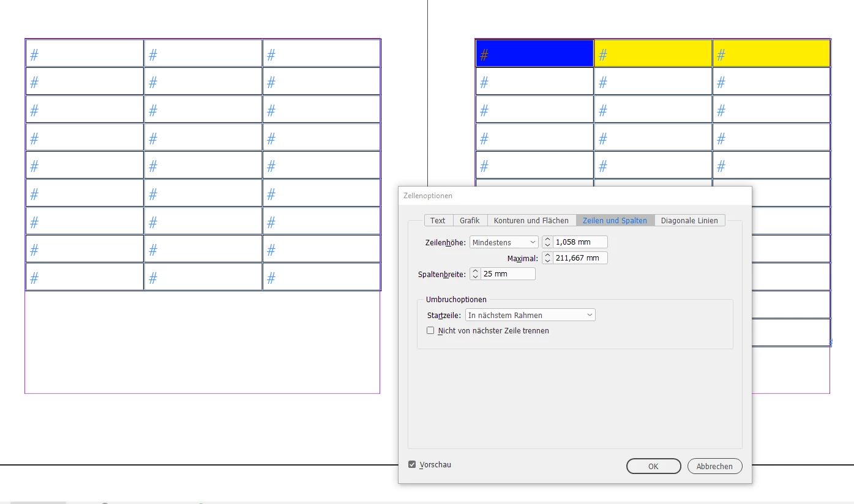The image size is (854, 504).
Task: Toggle the Vorschau checkbox
Action: point(412,465)
